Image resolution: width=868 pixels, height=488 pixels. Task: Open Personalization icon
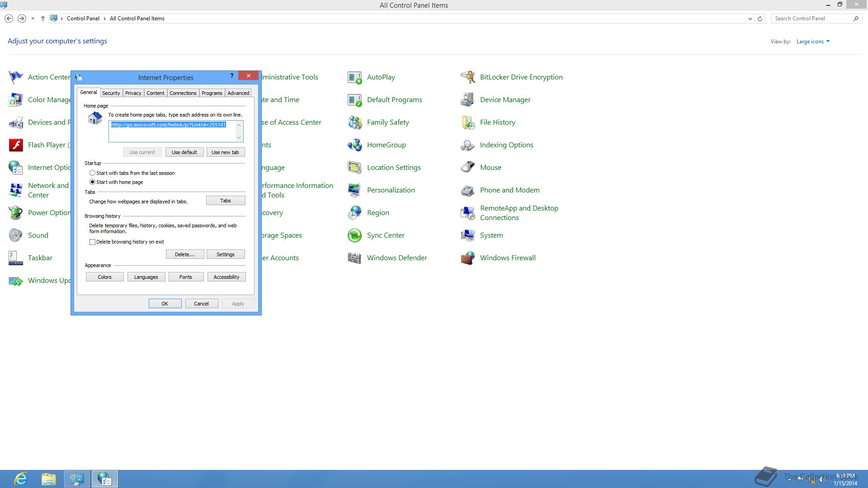355,190
